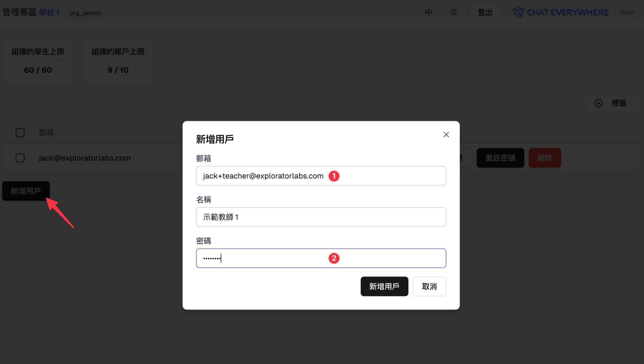Log out via the 登出 button
The height and width of the screenshot is (364, 644).
click(485, 12)
